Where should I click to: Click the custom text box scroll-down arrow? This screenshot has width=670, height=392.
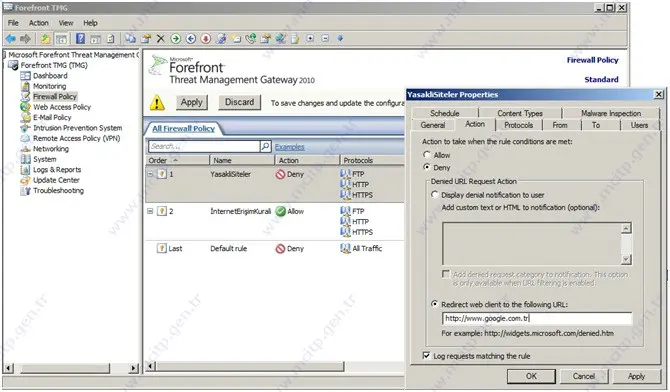coord(626,259)
